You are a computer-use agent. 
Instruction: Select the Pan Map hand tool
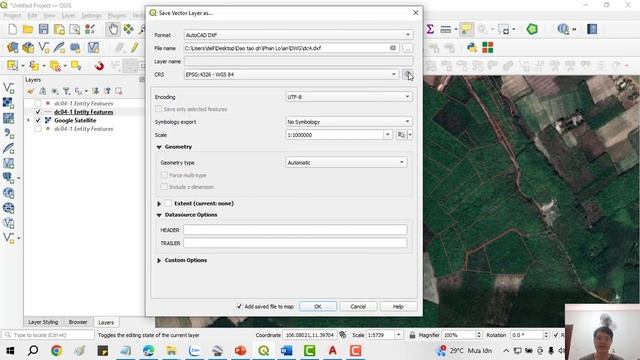[113, 29]
